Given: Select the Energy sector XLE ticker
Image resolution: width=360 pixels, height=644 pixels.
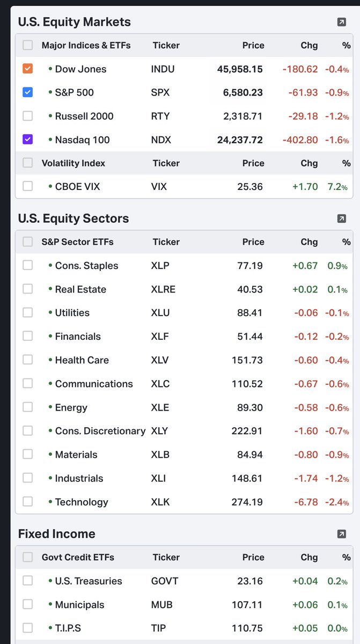Looking at the screenshot, I should click(160, 407).
